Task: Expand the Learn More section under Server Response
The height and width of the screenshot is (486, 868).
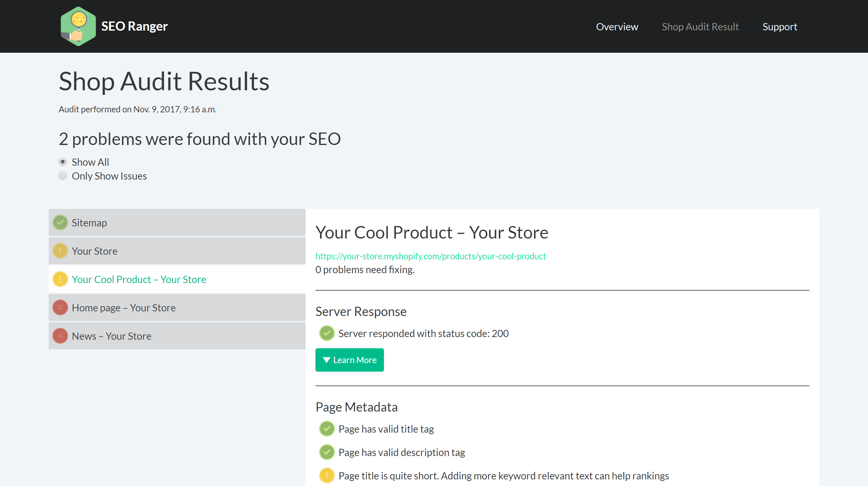Action: coord(349,360)
